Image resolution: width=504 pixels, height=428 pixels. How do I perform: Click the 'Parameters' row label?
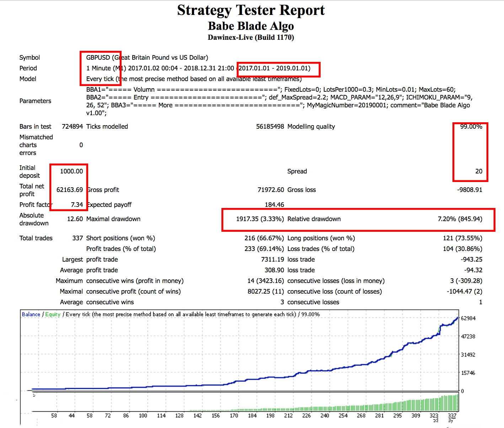click(x=35, y=101)
